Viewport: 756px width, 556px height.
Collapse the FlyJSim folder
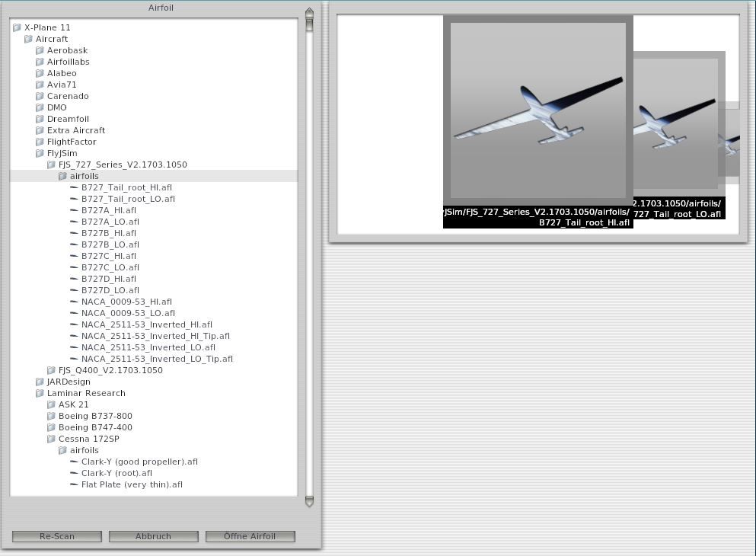point(40,153)
